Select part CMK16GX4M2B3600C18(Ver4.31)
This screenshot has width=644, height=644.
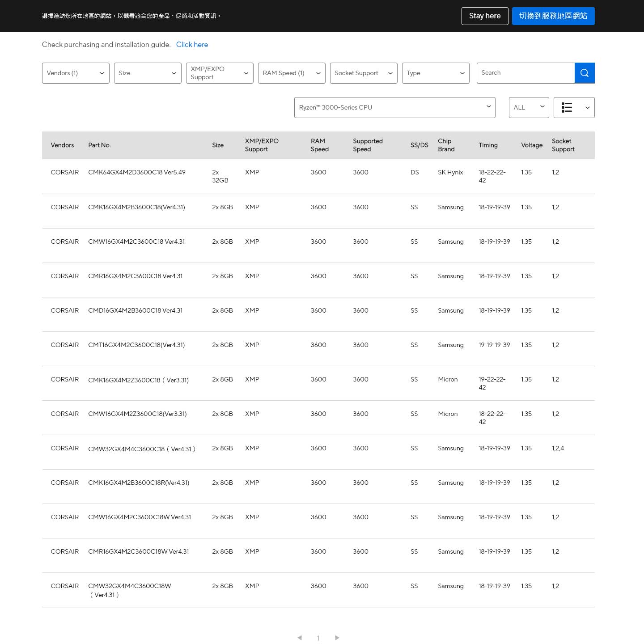pyautogui.click(x=136, y=207)
